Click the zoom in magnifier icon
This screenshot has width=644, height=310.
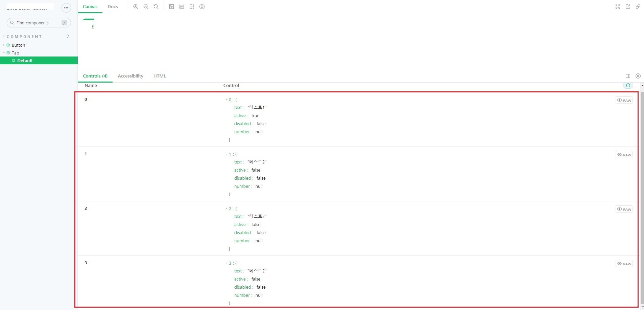(136, 7)
